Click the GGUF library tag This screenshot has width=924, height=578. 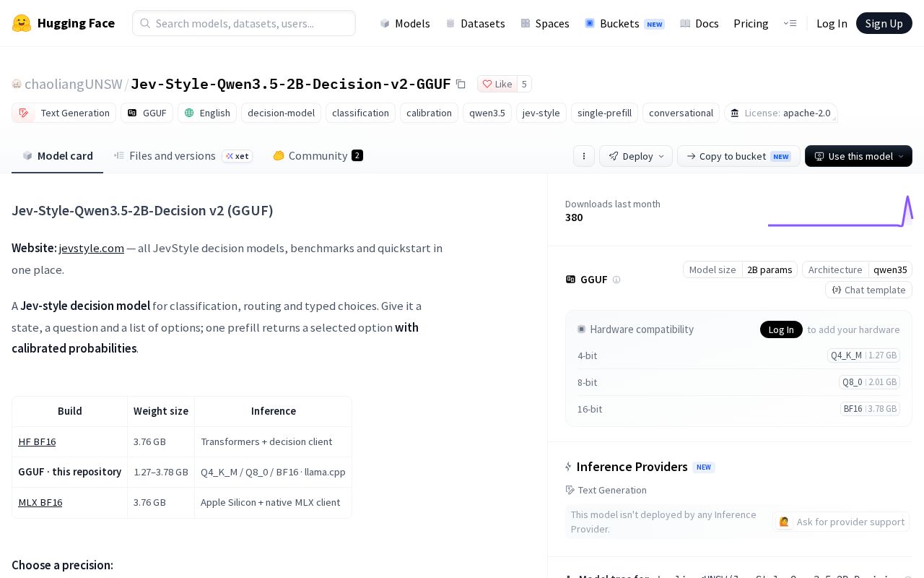click(147, 113)
